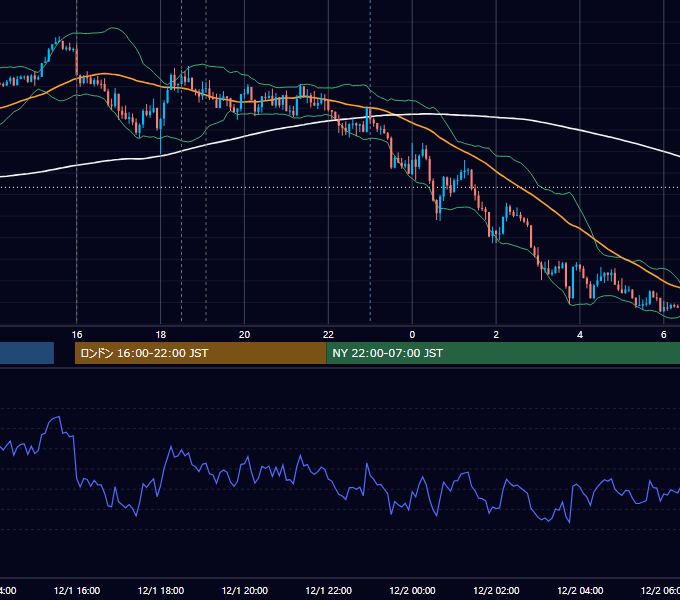
Task: Click the 12/1 18:00 date label
Action: coord(161,590)
